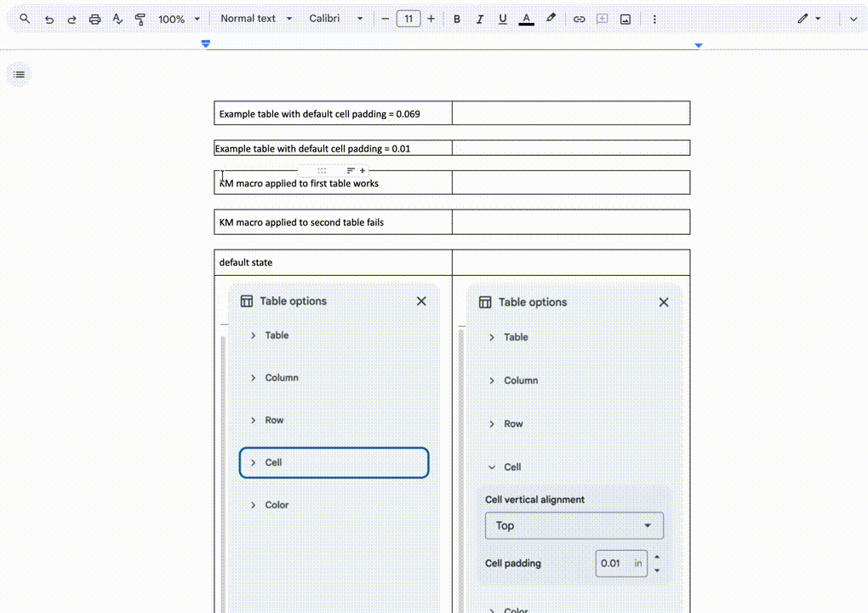The width and height of the screenshot is (868, 613).
Task: Open the Calibri font dropdown
Action: click(x=336, y=19)
